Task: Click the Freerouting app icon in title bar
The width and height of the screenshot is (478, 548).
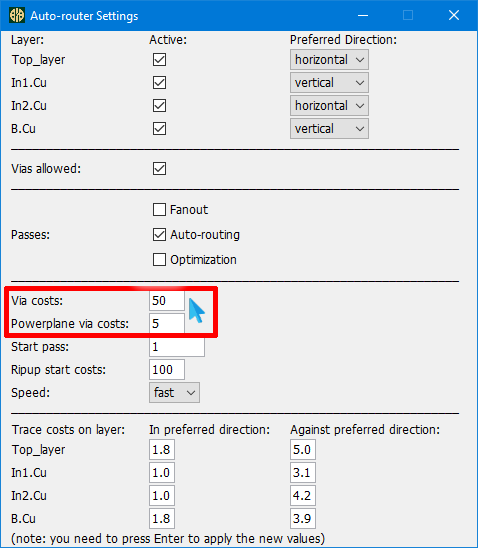Action: 16,15
